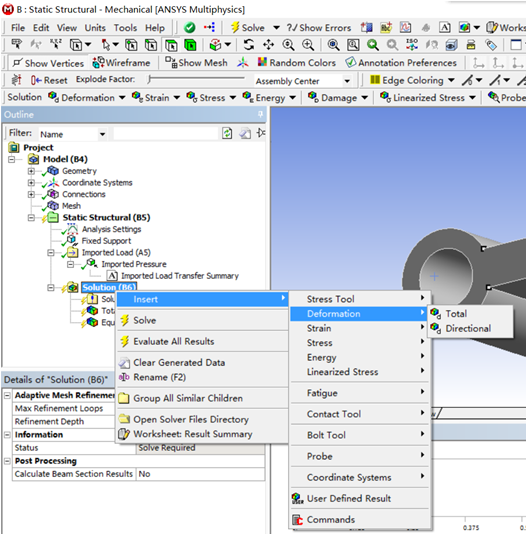Click the Total deformation result icon in submenu

[x=436, y=313]
